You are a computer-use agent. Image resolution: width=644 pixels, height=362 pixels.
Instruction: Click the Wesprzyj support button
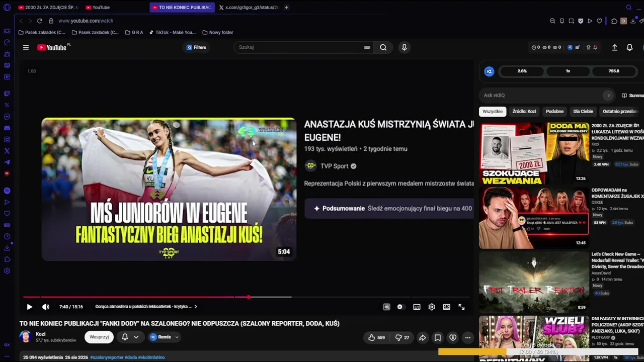click(99, 337)
